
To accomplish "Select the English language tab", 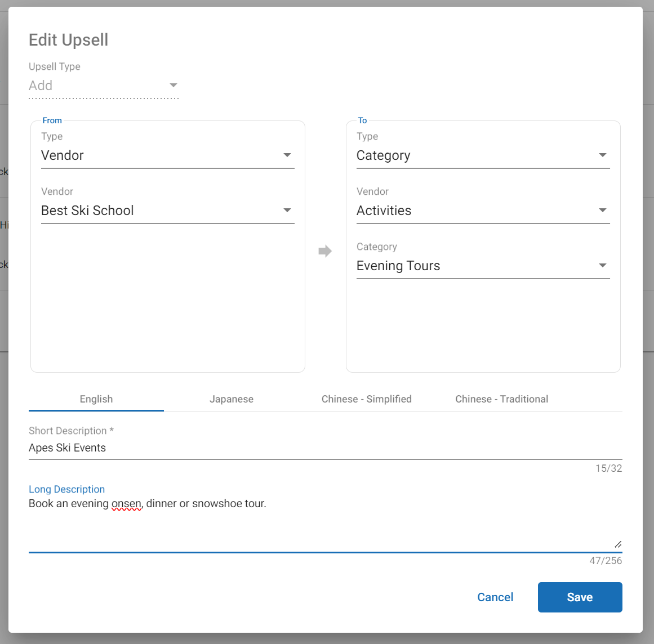I will pyautogui.click(x=96, y=399).
